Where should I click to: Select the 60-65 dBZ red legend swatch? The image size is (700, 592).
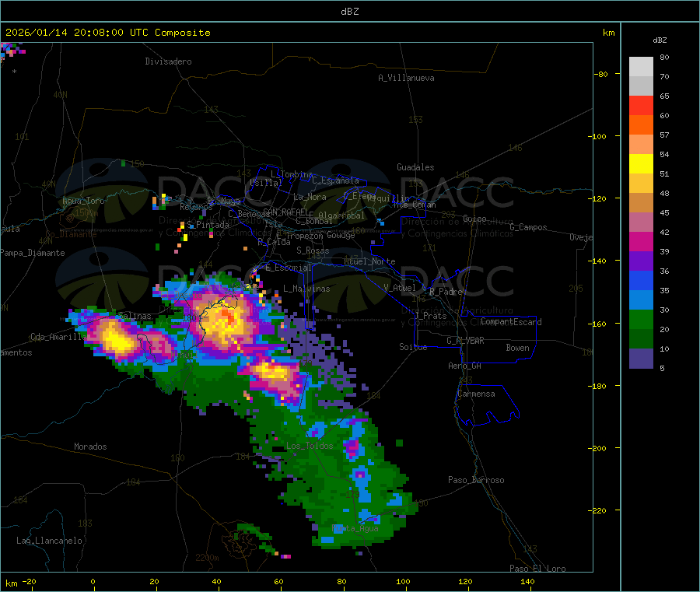tap(641, 105)
